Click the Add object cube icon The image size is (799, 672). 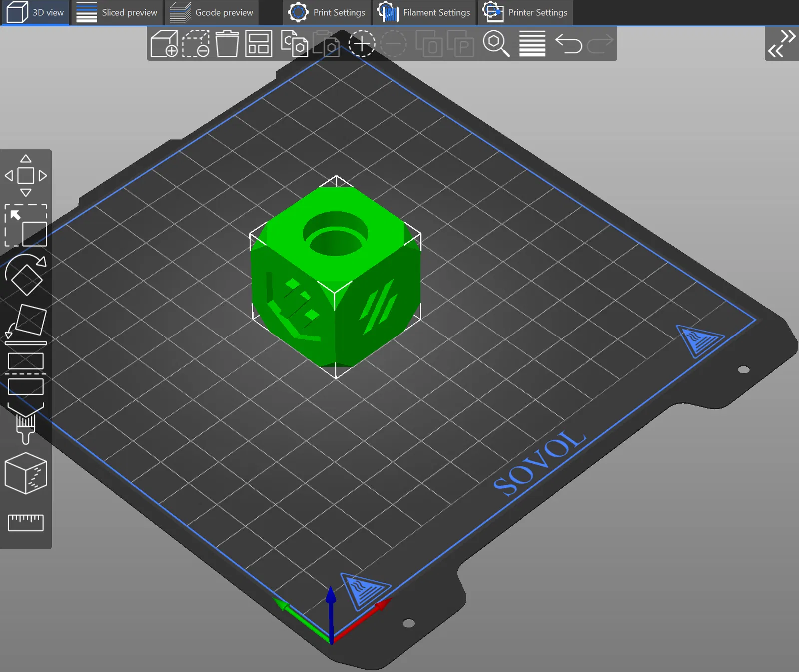click(164, 44)
